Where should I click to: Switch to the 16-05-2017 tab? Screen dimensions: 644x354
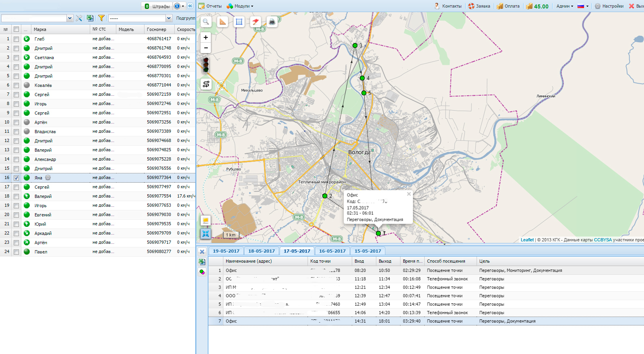tap(332, 251)
